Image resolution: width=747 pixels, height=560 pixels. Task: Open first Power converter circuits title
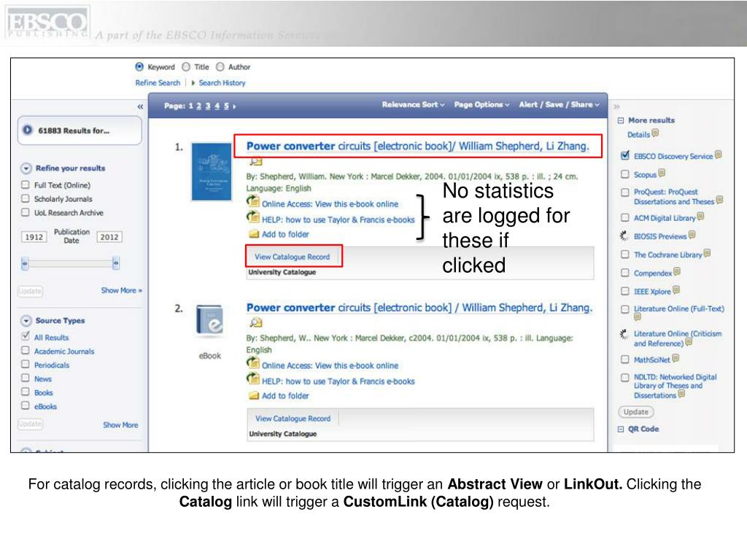point(418,146)
